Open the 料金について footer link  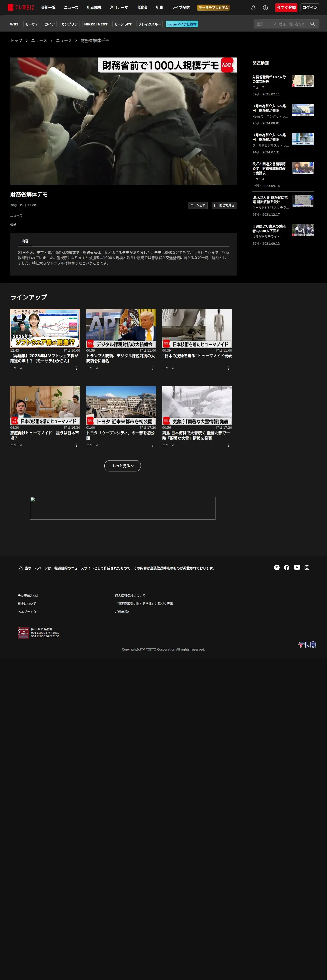(27, 603)
